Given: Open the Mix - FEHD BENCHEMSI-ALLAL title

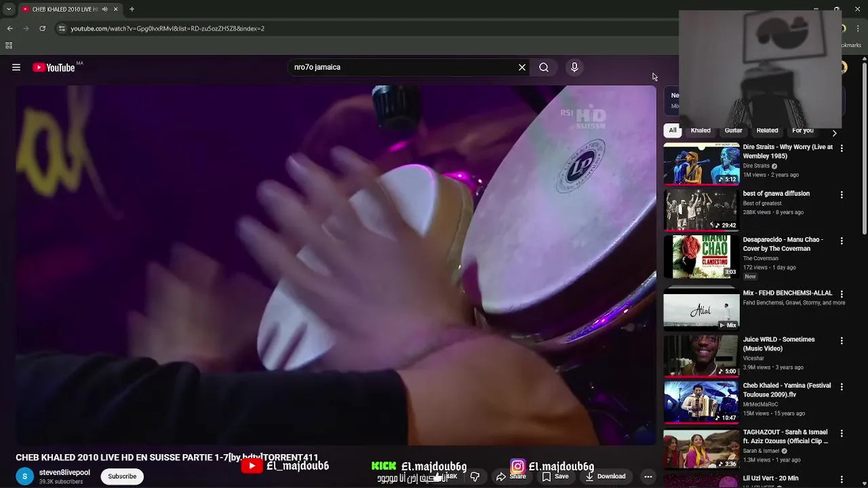Looking at the screenshot, I should tap(787, 293).
